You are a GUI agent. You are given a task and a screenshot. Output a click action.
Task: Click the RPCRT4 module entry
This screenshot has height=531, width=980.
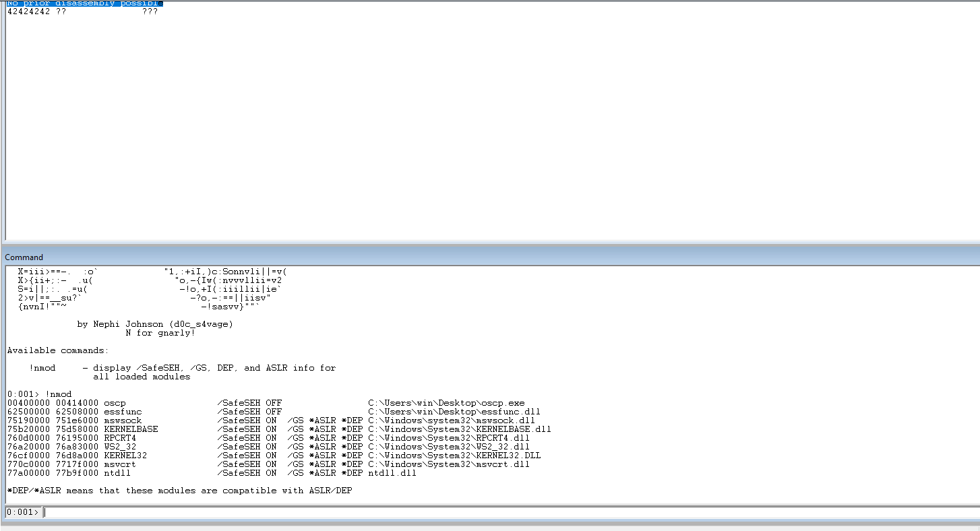point(120,437)
